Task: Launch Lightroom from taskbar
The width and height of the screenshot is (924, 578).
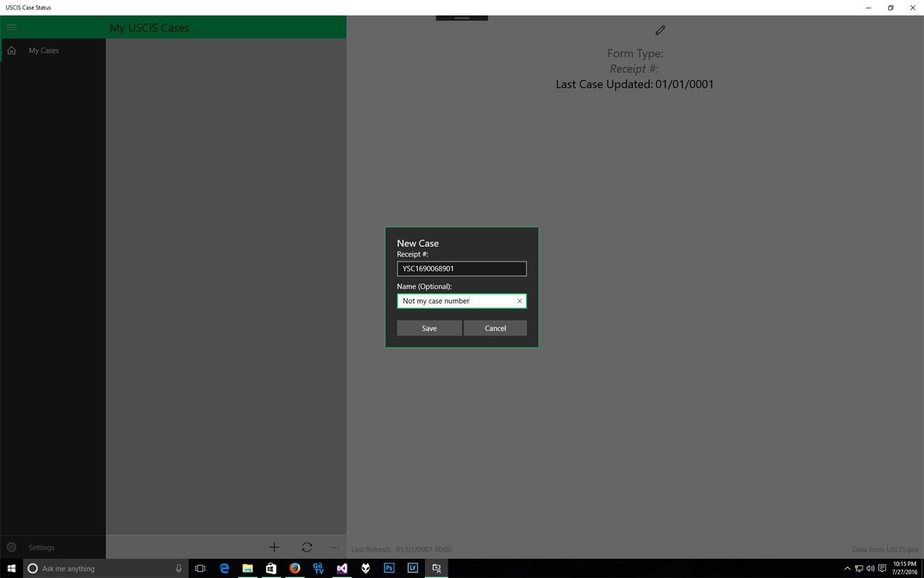Action: point(413,569)
